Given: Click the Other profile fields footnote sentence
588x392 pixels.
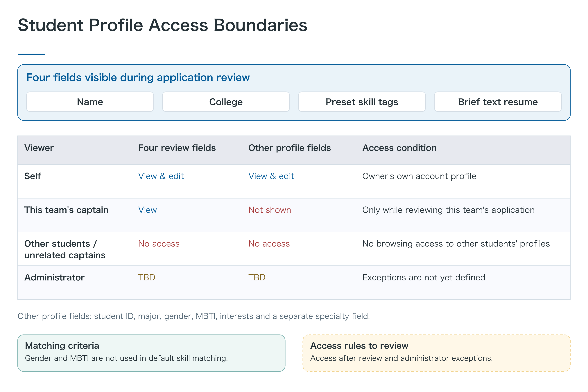Looking at the screenshot, I should tap(193, 316).
